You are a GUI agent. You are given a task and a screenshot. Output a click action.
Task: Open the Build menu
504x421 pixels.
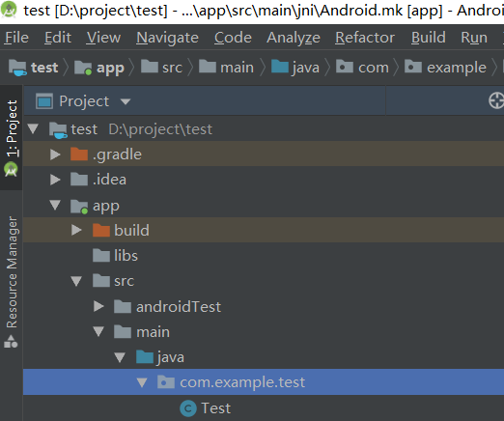tap(429, 38)
